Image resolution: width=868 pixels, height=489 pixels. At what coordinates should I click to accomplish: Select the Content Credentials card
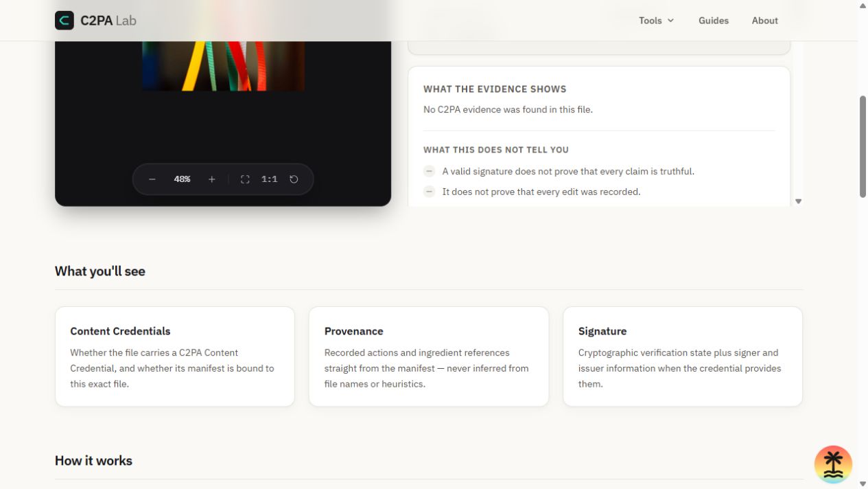(175, 356)
